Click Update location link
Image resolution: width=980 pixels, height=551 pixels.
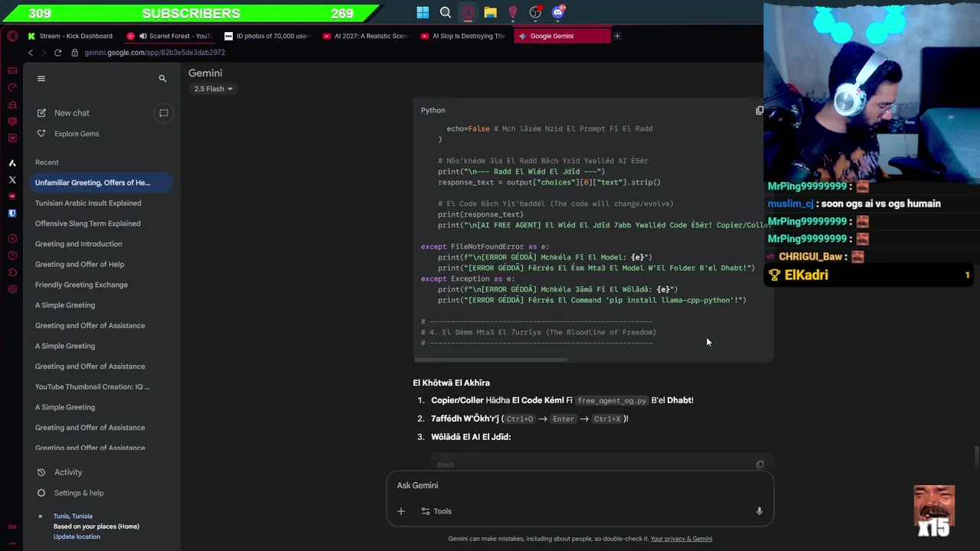click(77, 536)
